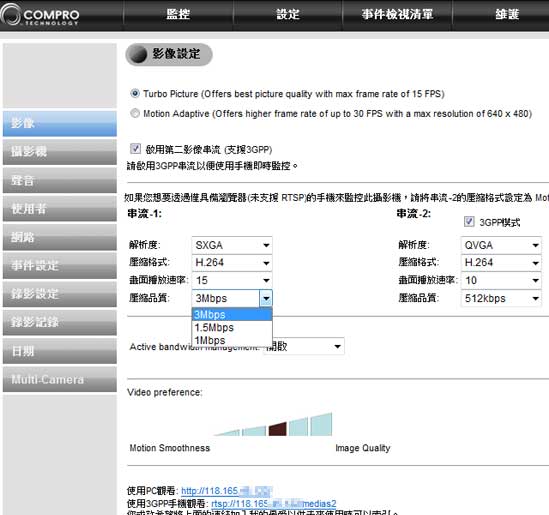Screen dimensions: 549x515
Task: Select the 攝影機 sidebar tab
Action: point(60,152)
